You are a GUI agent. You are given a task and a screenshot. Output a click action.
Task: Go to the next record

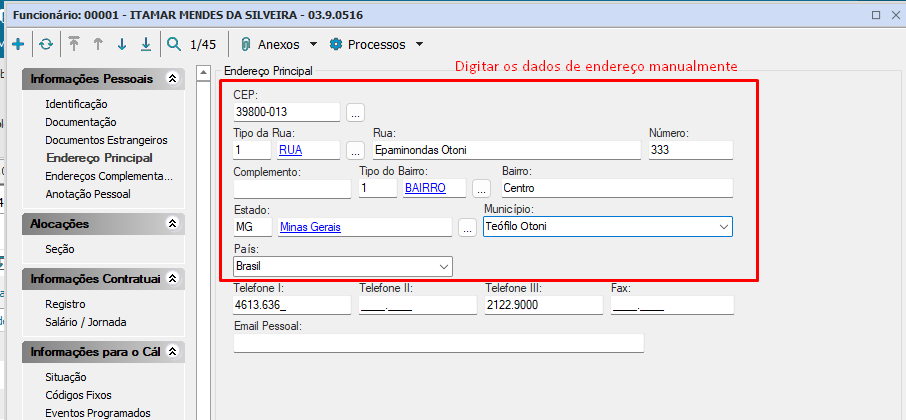[x=121, y=44]
